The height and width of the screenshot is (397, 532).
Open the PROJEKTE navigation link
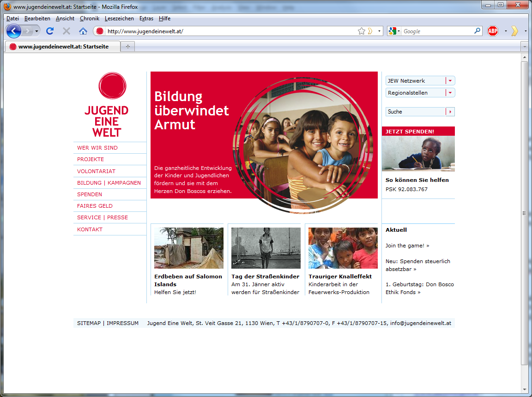pyautogui.click(x=91, y=159)
